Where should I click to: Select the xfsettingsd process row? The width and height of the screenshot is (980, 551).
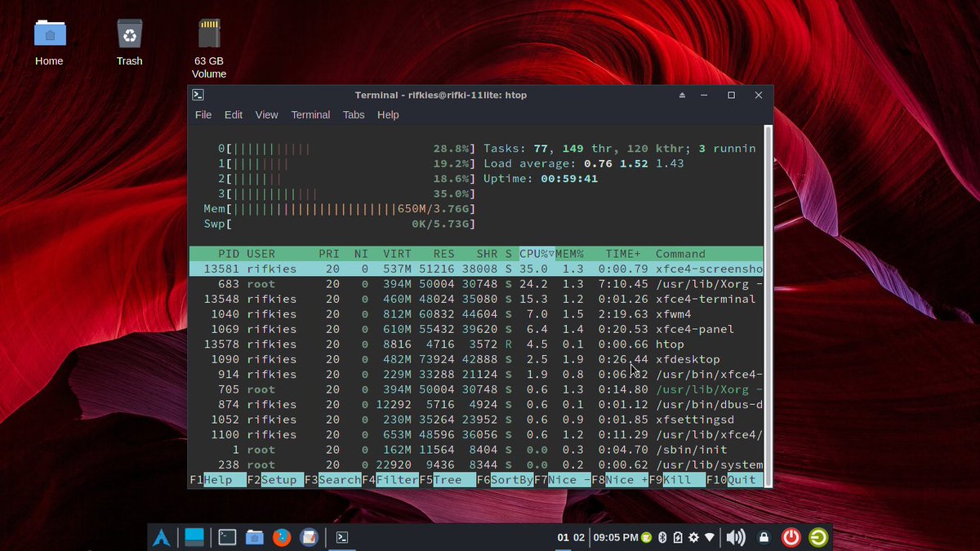tap(476, 420)
